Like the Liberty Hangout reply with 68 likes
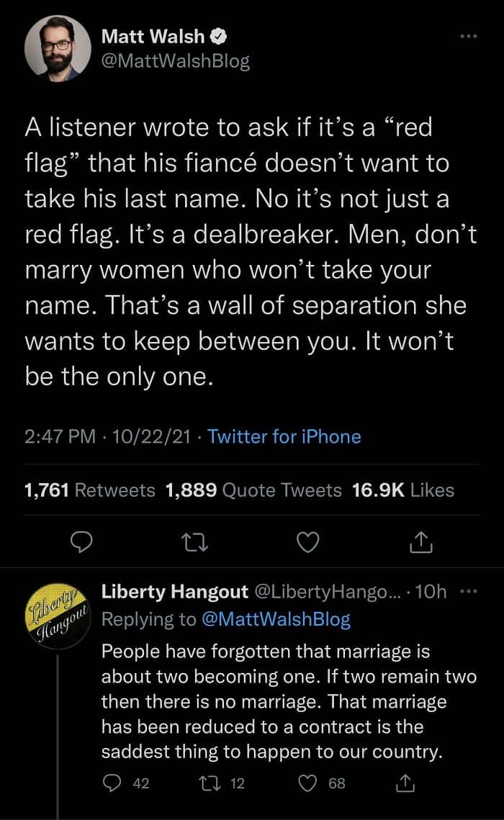Viewport: 504px width, 820px height. coord(309,783)
